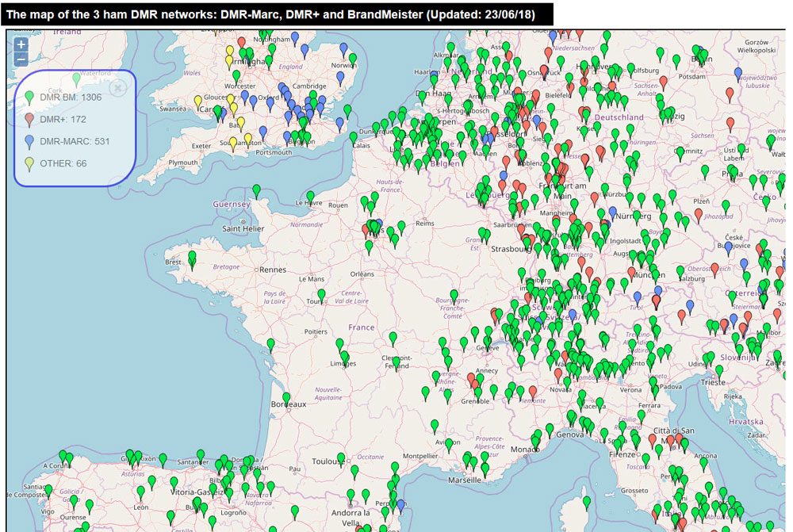Open the green marker at Avignon
This screenshot has height=532, width=793.
[x=449, y=446]
